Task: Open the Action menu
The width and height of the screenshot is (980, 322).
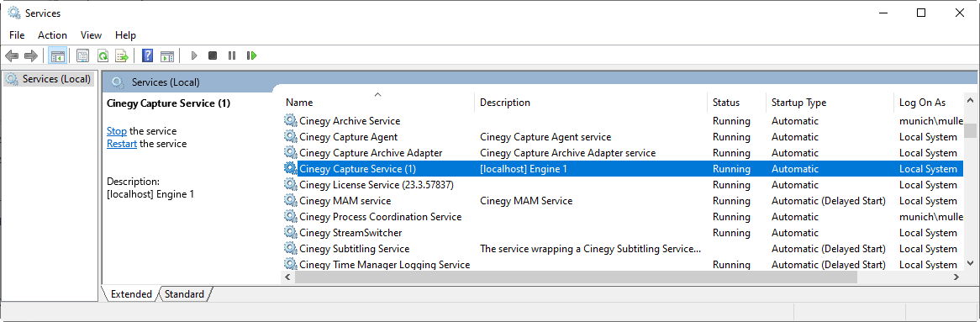Action: (52, 35)
